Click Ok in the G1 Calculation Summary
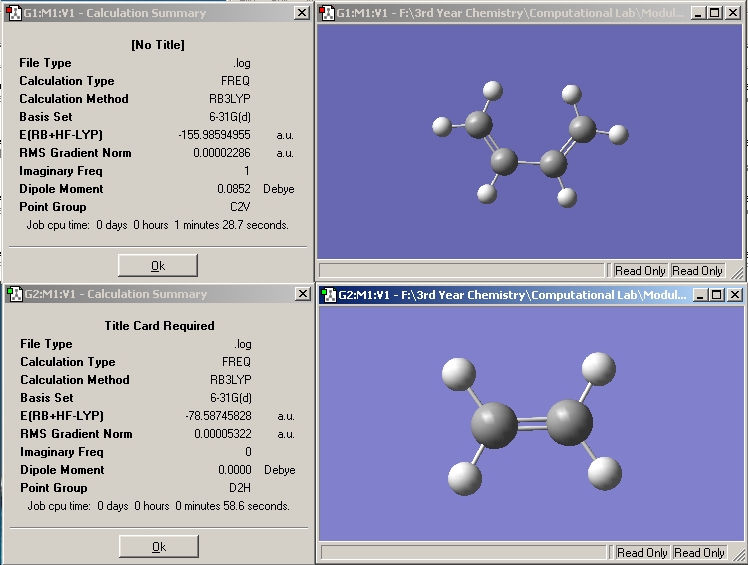748x565 pixels. pyautogui.click(x=157, y=265)
